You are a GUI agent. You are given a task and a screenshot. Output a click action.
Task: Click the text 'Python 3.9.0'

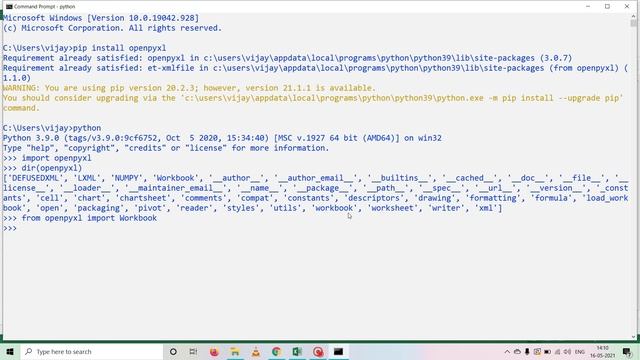tap(31, 138)
